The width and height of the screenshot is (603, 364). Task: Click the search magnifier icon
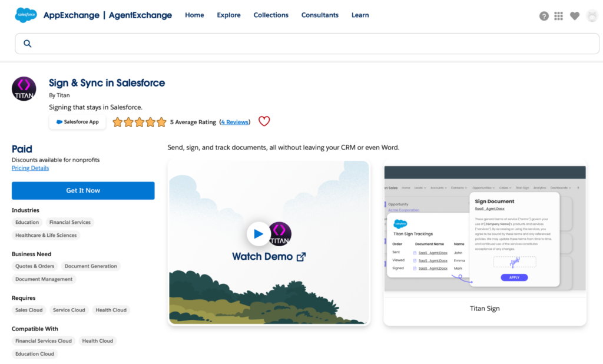27,43
